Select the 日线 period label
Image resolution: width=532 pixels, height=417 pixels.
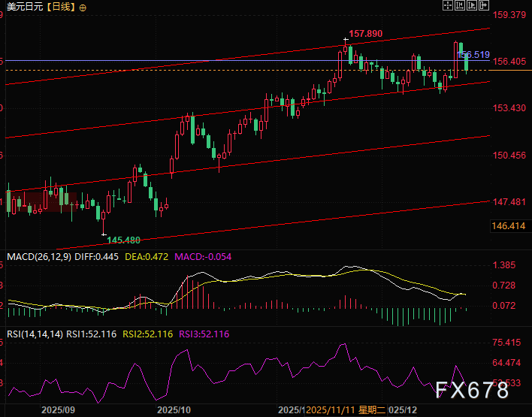click(62, 7)
